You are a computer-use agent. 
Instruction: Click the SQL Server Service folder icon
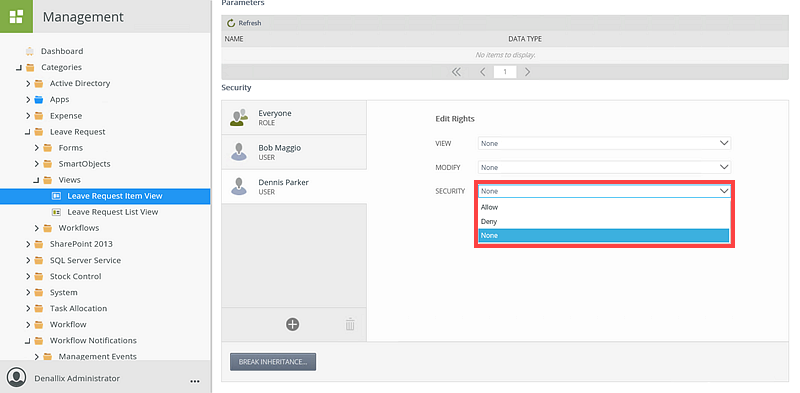click(x=39, y=260)
